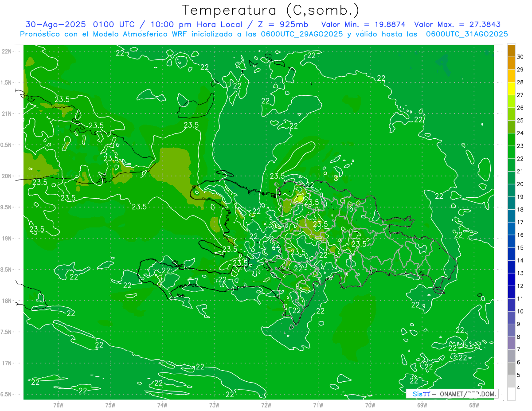Click the "74W" longitude axis label

coord(162,405)
